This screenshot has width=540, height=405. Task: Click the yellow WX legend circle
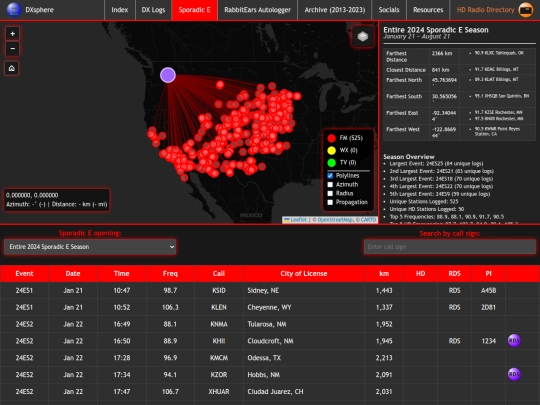pos(331,150)
